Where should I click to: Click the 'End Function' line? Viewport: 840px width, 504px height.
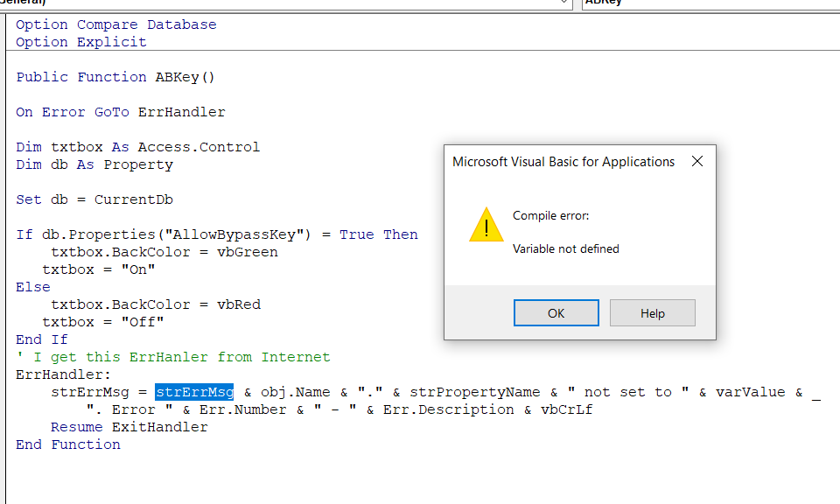68,444
